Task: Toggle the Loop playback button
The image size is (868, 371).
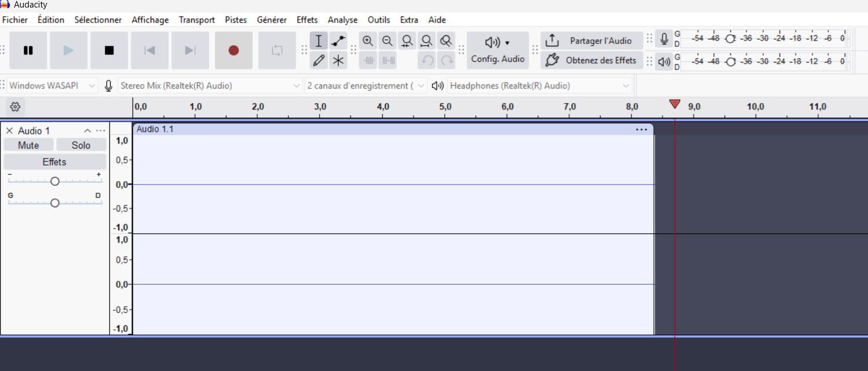Action: tap(277, 50)
